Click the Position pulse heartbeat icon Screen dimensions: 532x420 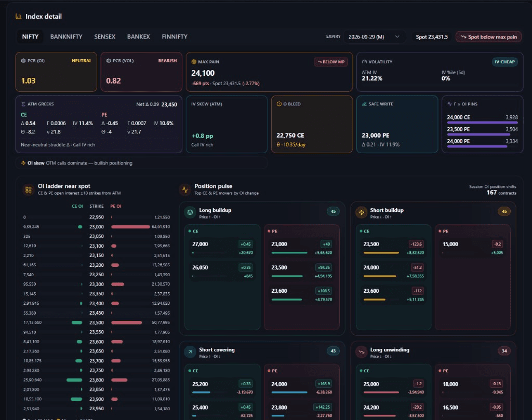[x=185, y=189]
